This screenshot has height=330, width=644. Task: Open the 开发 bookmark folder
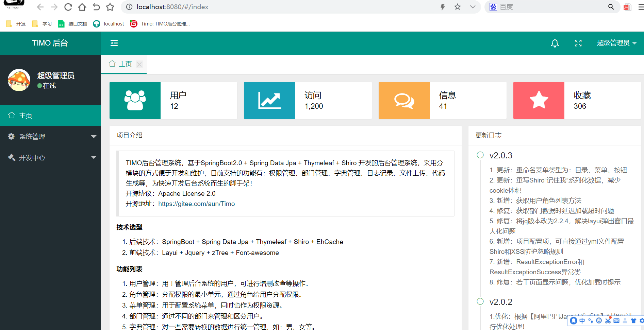pyautogui.click(x=16, y=24)
